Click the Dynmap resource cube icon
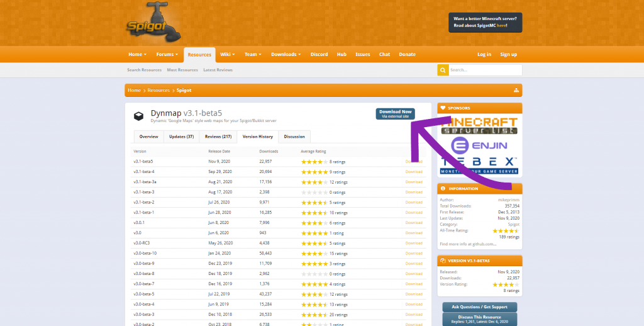The width and height of the screenshot is (644, 326). click(x=139, y=116)
